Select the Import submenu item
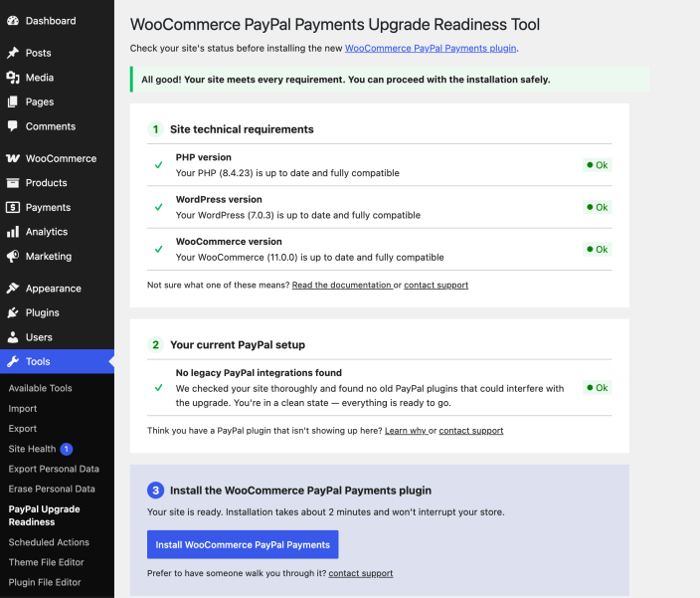The height and width of the screenshot is (598, 700). coord(23,408)
